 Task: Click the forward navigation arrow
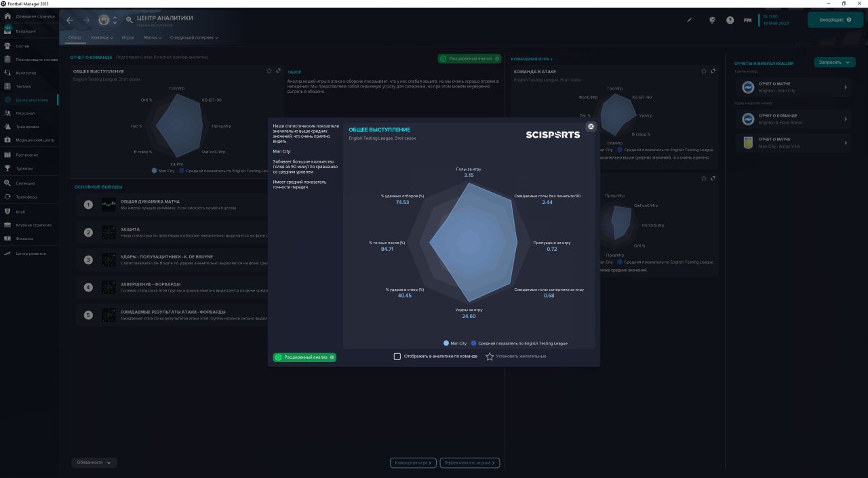86,20
